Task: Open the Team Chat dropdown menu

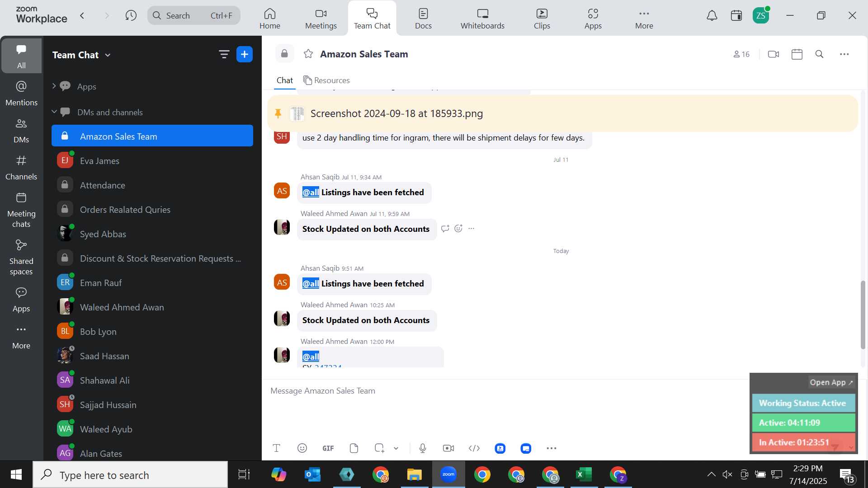Action: tap(81, 55)
